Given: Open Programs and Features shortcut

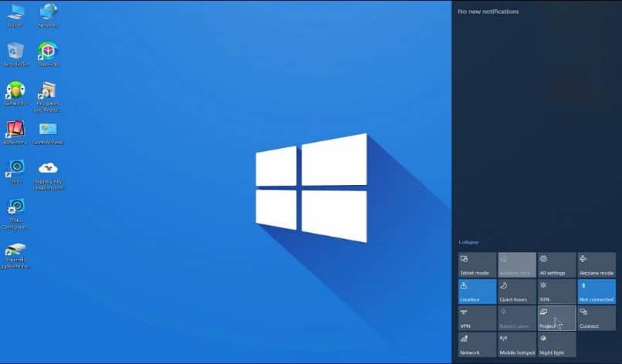Looking at the screenshot, I should point(48,97).
